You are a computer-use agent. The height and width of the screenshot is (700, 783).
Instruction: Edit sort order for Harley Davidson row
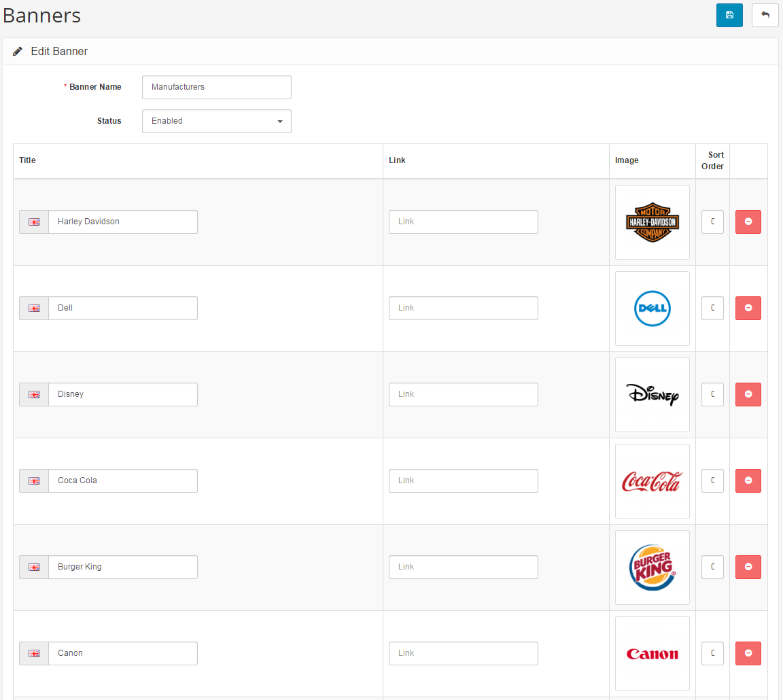[712, 222]
